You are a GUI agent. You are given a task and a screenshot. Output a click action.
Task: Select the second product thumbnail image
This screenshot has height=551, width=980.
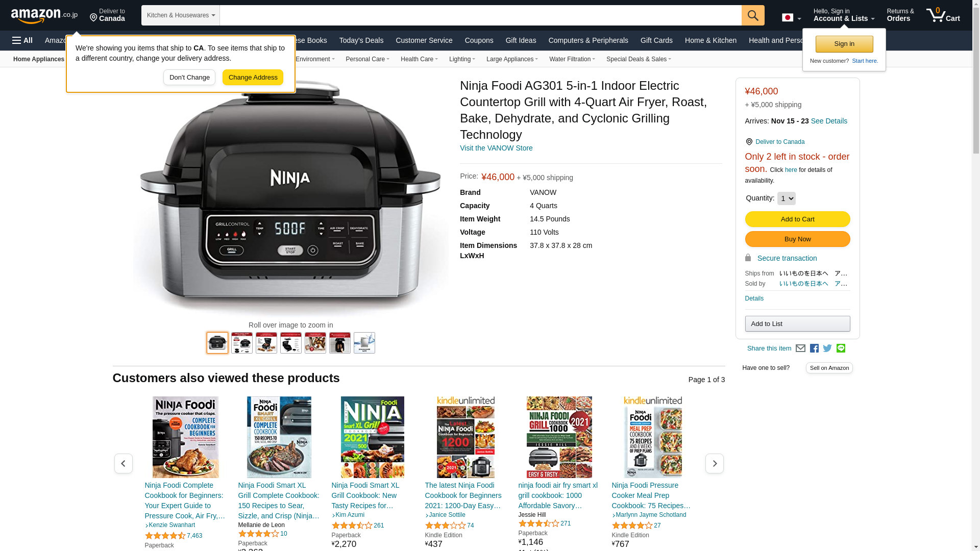pyautogui.click(x=242, y=343)
